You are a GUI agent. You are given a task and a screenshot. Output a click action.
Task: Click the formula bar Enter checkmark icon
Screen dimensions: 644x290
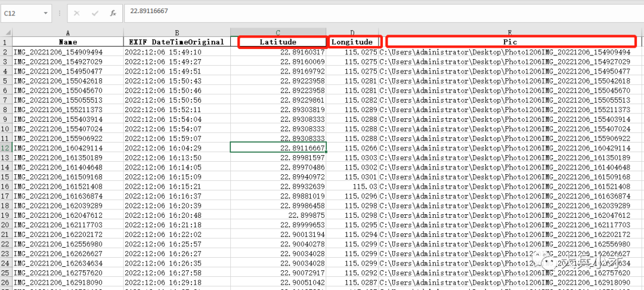coord(95,14)
